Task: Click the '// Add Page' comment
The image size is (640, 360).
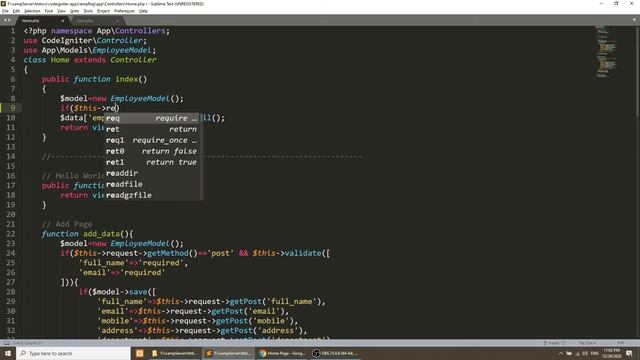Action: (67, 224)
